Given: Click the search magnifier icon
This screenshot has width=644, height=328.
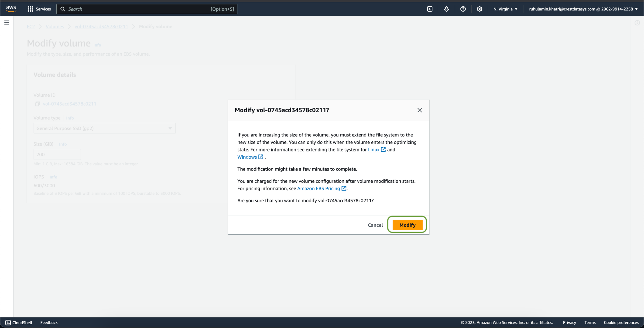Looking at the screenshot, I should pos(63,9).
